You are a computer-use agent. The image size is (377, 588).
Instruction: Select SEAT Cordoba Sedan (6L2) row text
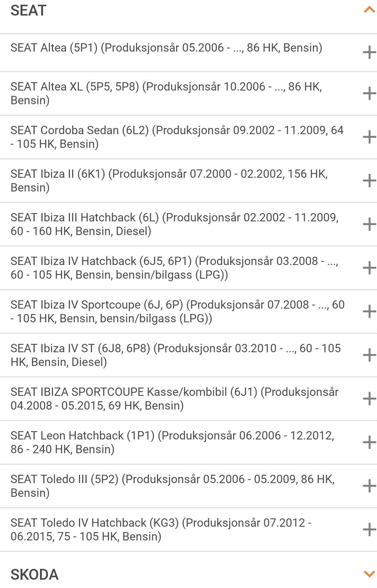(x=177, y=137)
